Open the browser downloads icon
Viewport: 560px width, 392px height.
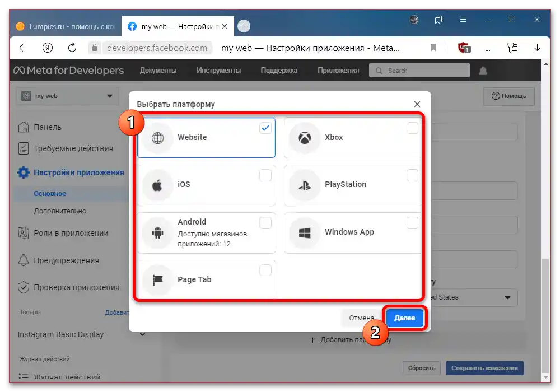(537, 48)
